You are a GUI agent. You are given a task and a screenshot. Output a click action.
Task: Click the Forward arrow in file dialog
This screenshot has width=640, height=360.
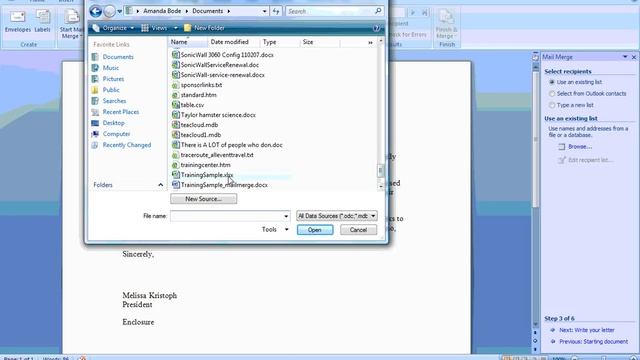point(109,11)
